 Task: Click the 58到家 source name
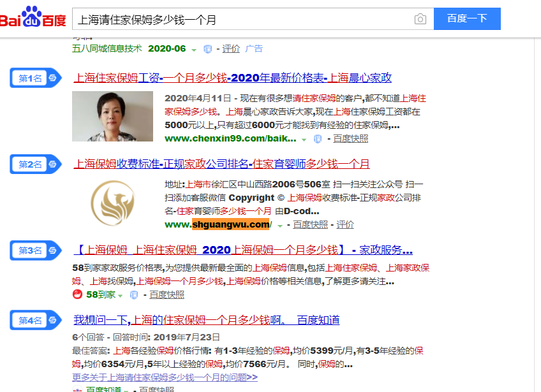[x=100, y=294]
